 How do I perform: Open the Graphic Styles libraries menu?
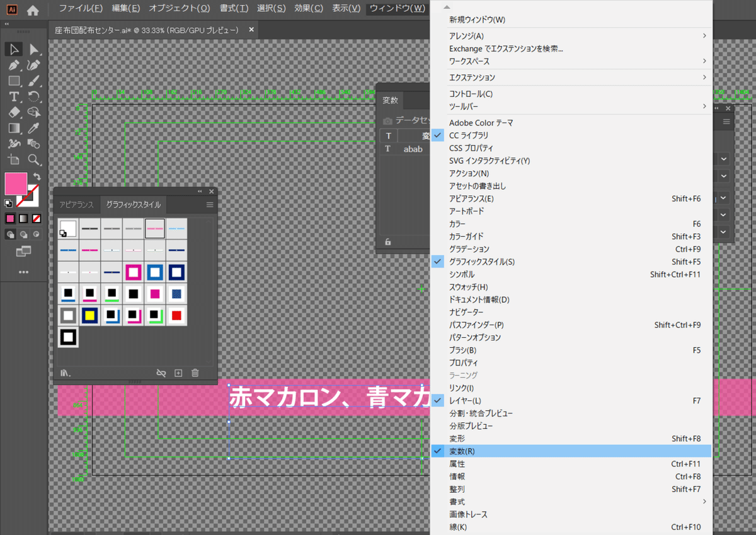tap(65, 373)
